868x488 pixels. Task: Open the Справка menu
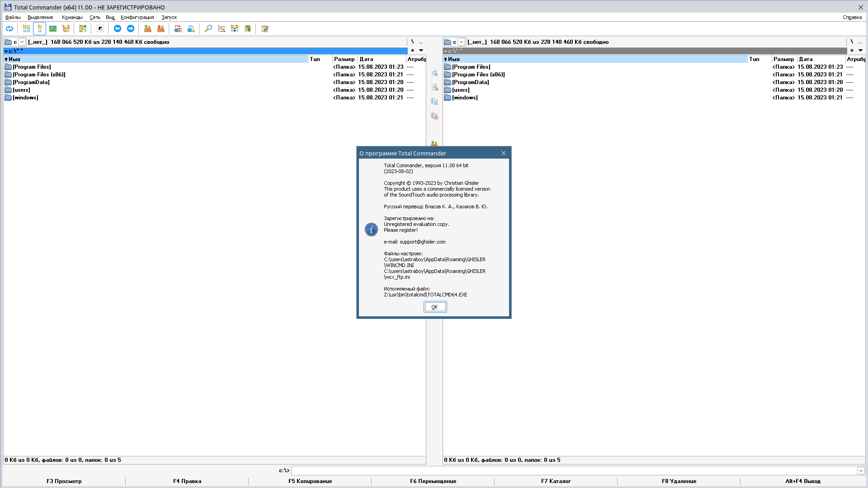(852, 17)
